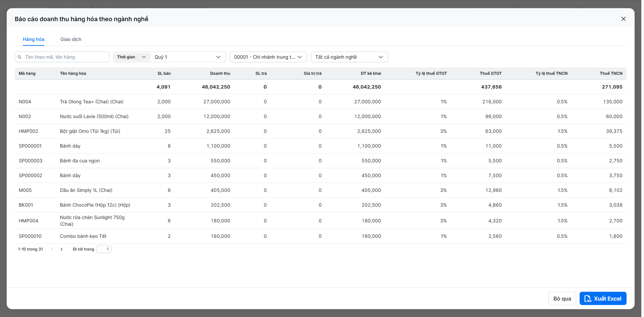The height and width of the screenshot is (317, 644).
Task: Open Tất cả ngành nghề dropdown
Action: [349, 57]
